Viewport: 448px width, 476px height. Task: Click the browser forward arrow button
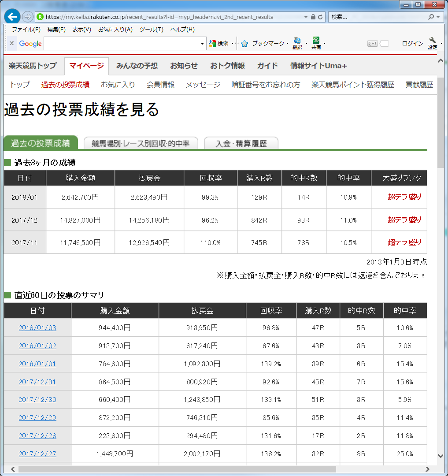(28, 17)
